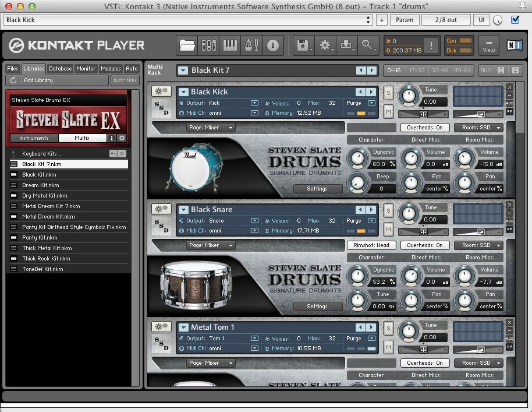The height and width of the screenshot is (412, 532).
Task: Show the on-screen keyboard icon
Action: (230, 45)
